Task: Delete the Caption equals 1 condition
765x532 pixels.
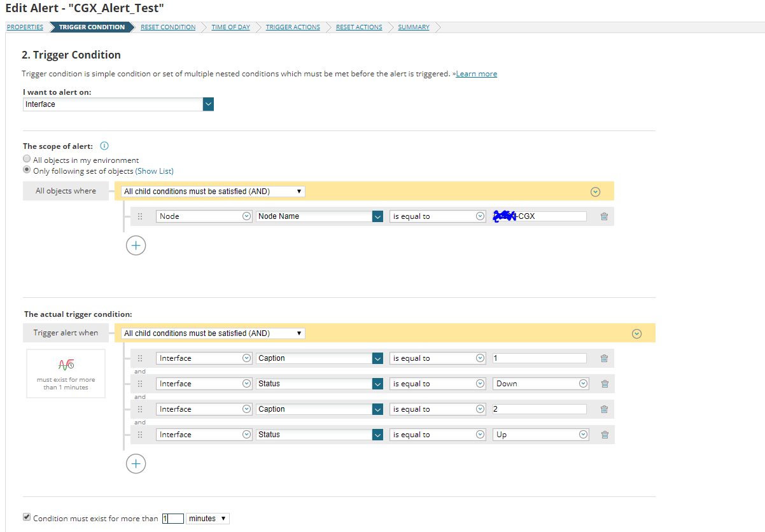Action: 604,358
